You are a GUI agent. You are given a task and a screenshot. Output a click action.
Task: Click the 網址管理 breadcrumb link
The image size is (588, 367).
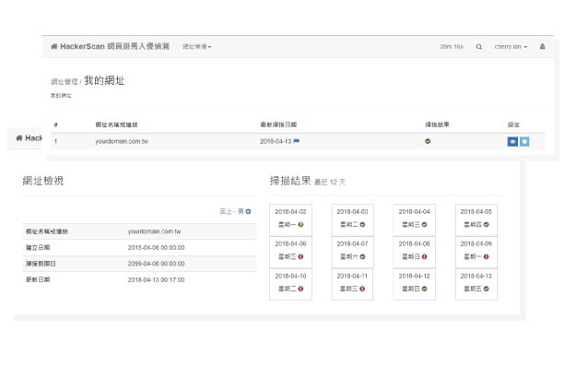click(65, 81)
